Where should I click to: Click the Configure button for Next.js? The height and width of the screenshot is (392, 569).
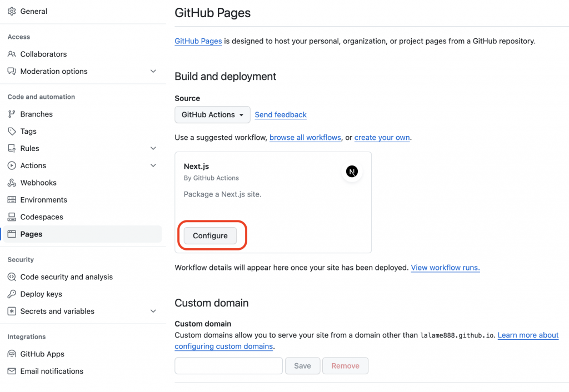coord(210,236)
